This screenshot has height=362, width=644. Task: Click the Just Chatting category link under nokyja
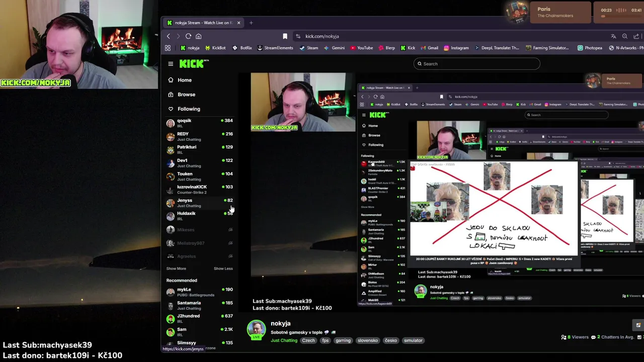[x=284, y=340]
